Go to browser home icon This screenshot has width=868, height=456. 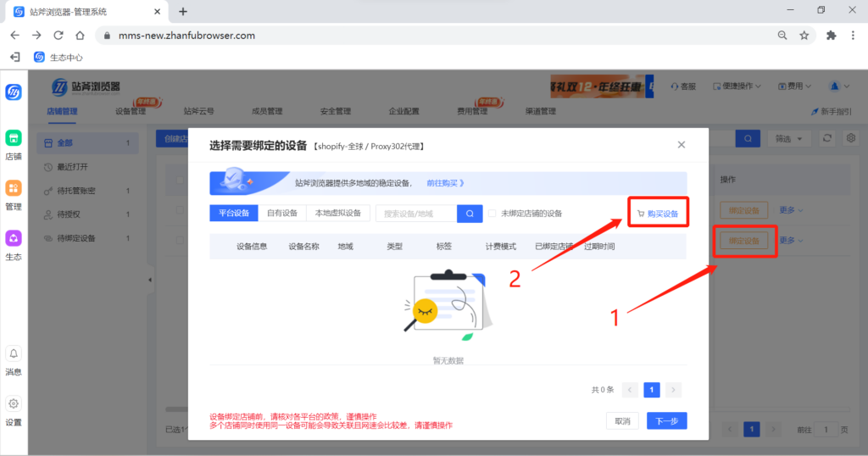click(80, 36)
